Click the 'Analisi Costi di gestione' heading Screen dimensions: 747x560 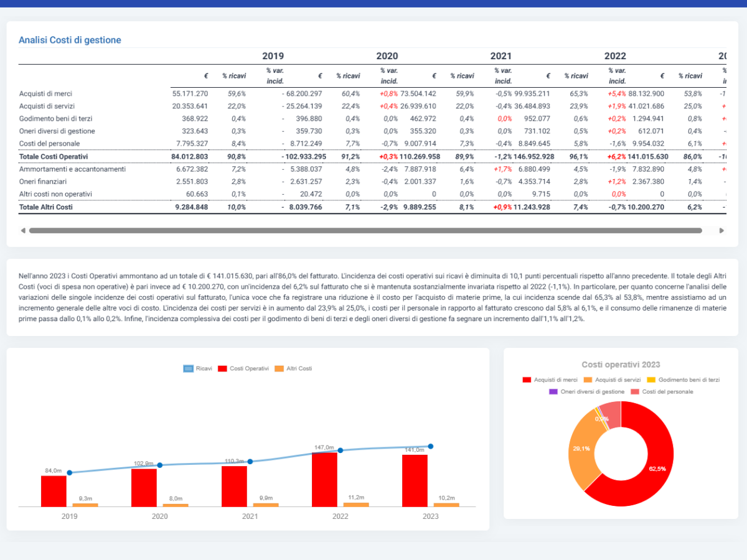pos(70,40)
